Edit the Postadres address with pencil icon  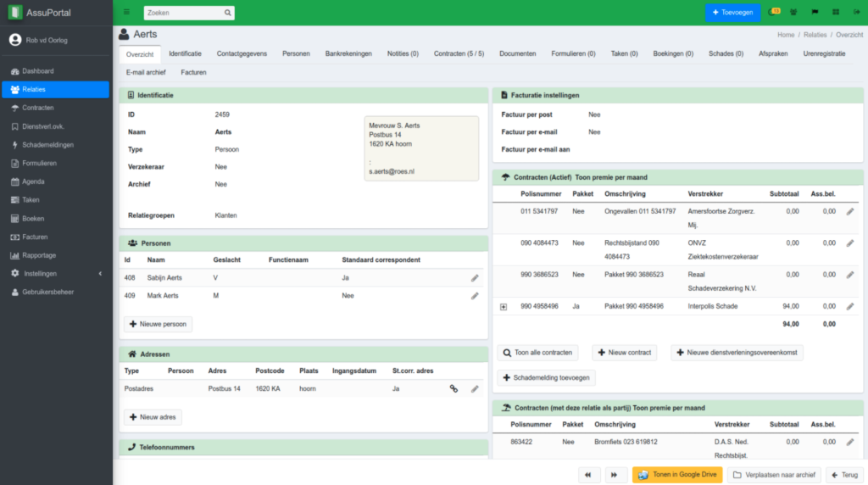(x=475, y=389)
